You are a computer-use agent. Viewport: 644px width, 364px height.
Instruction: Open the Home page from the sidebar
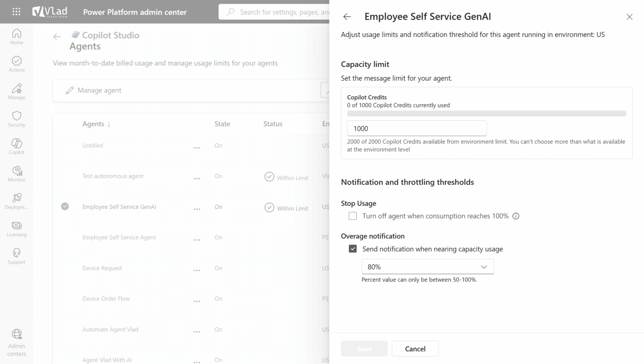16,36
